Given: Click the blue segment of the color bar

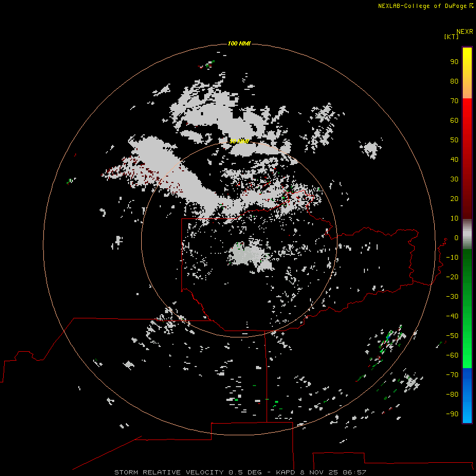Looking at the screenshot, I should point(467,395).
